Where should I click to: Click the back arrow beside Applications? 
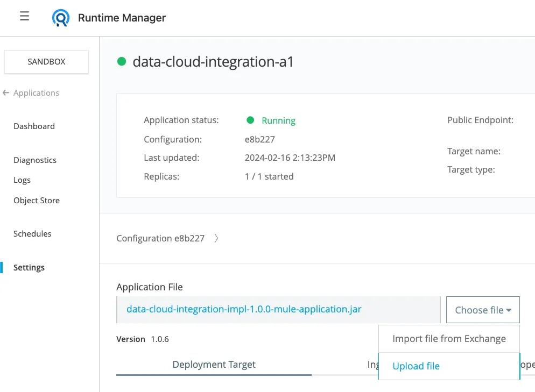pos(6,92)
